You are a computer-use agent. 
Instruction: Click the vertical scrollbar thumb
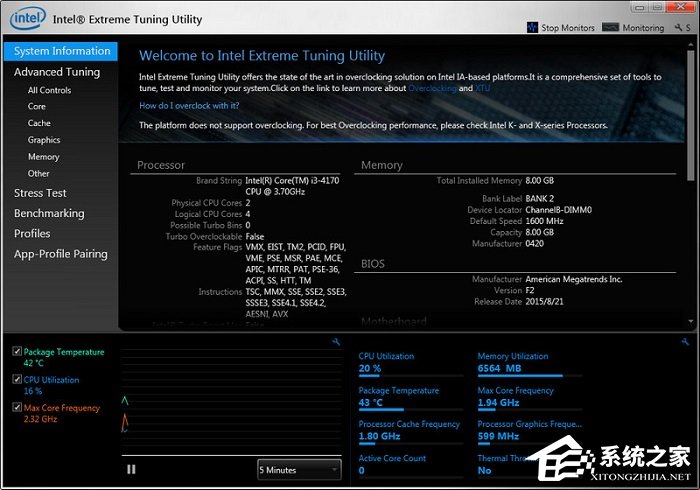(691, 115)
